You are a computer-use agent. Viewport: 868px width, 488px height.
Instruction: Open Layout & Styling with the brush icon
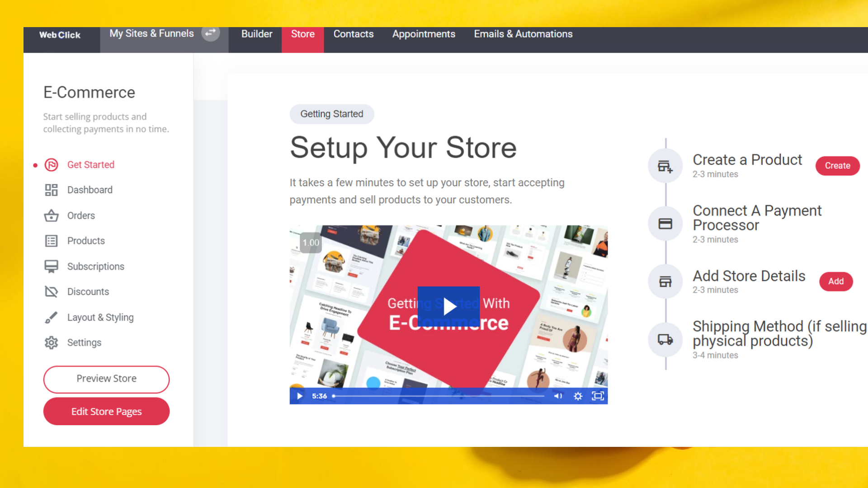[x=51, y=317]
